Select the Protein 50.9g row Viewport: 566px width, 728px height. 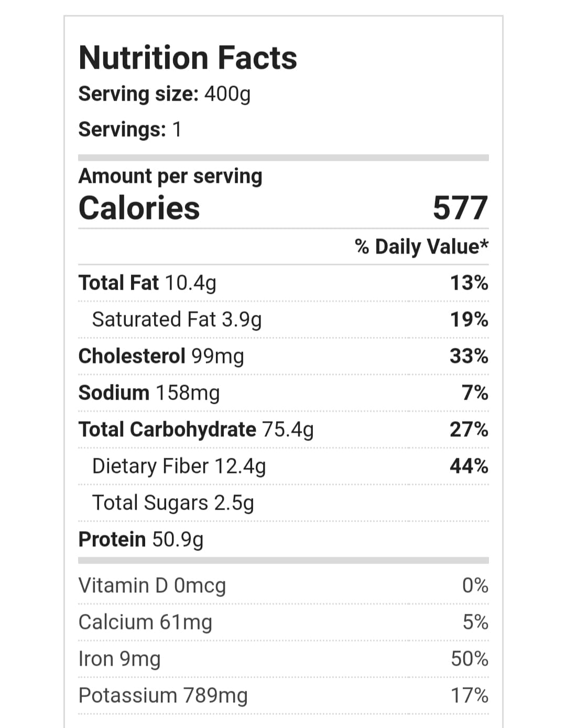pos(141,539)
